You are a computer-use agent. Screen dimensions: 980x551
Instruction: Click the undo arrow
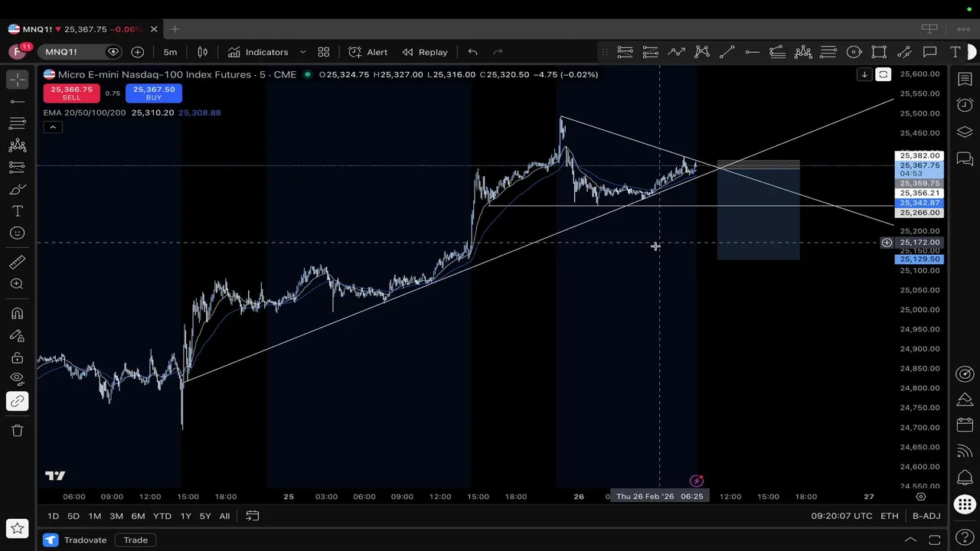473,52
